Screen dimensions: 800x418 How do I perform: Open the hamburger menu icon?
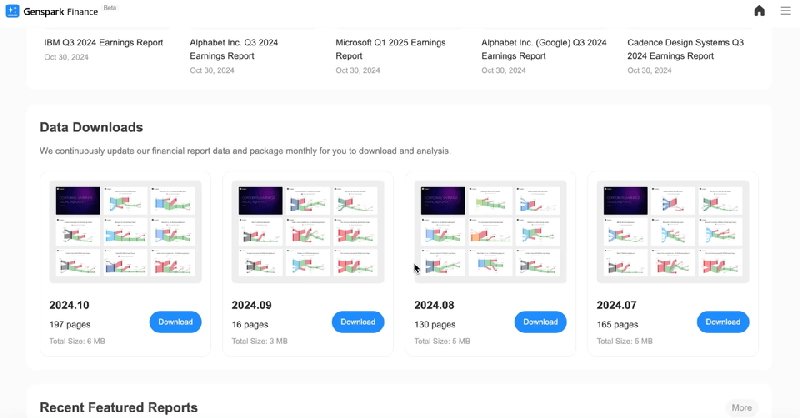[786, 11]
